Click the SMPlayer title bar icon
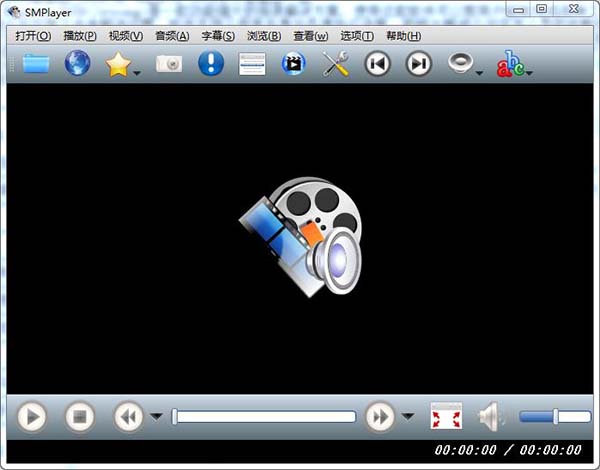Viewport: 600px width, 470px height. (14, 12)
